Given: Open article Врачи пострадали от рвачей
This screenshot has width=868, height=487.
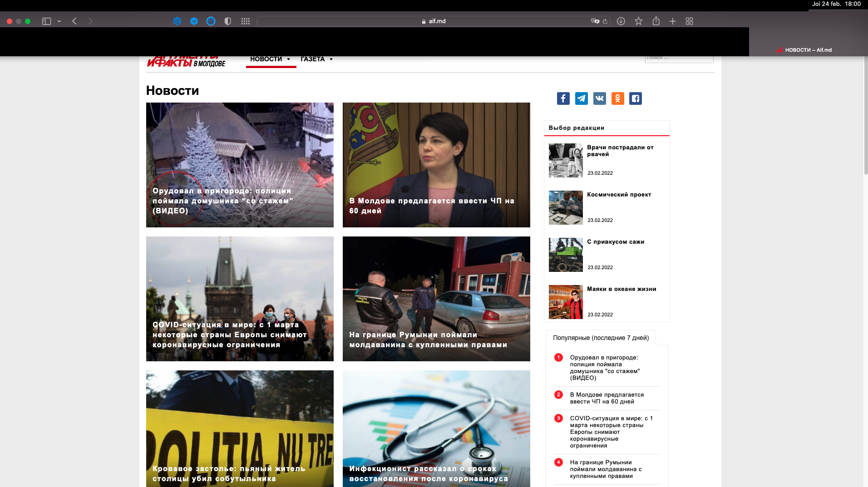Looking at the screenshot, I should point(620,151).
